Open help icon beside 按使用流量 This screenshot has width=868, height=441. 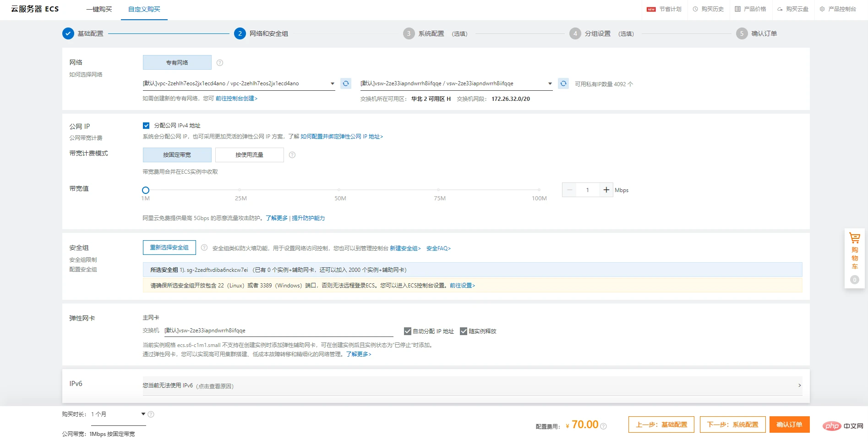[292, 155]
